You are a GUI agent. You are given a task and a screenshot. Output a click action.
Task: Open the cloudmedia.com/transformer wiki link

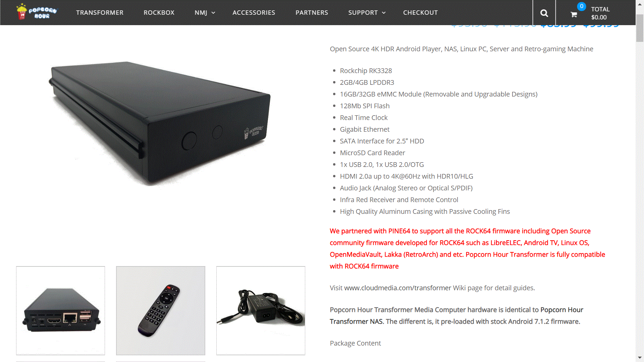coord(397,288)
